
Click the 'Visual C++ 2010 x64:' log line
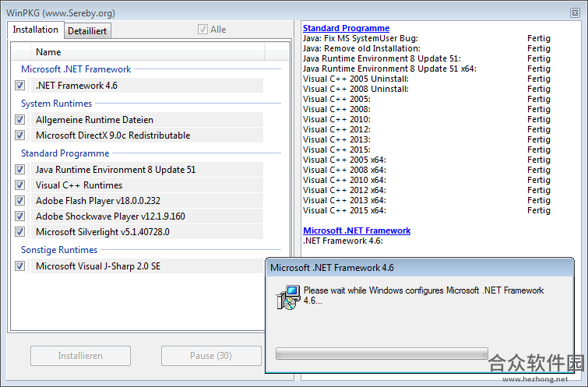tap(344, 180)
